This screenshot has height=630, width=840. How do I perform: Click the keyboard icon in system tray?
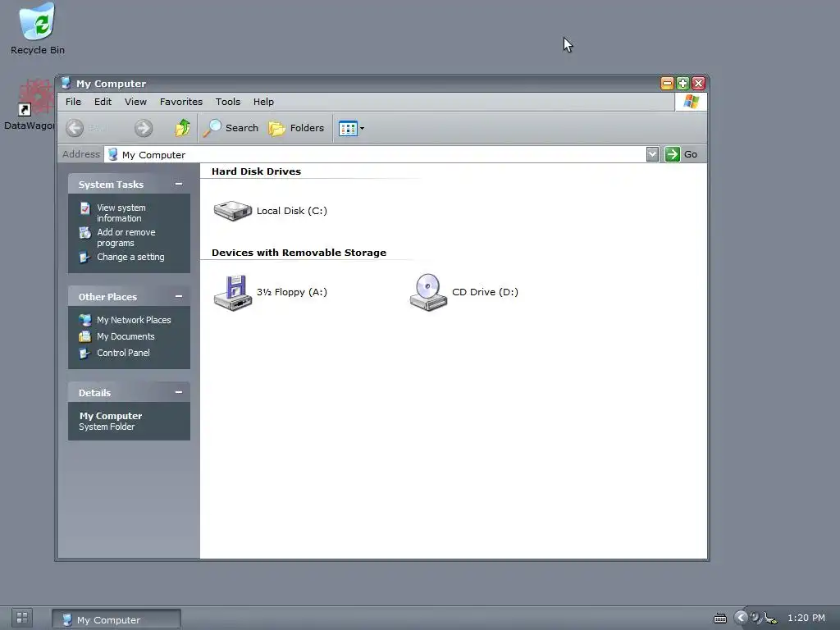(x=720, y=619)
